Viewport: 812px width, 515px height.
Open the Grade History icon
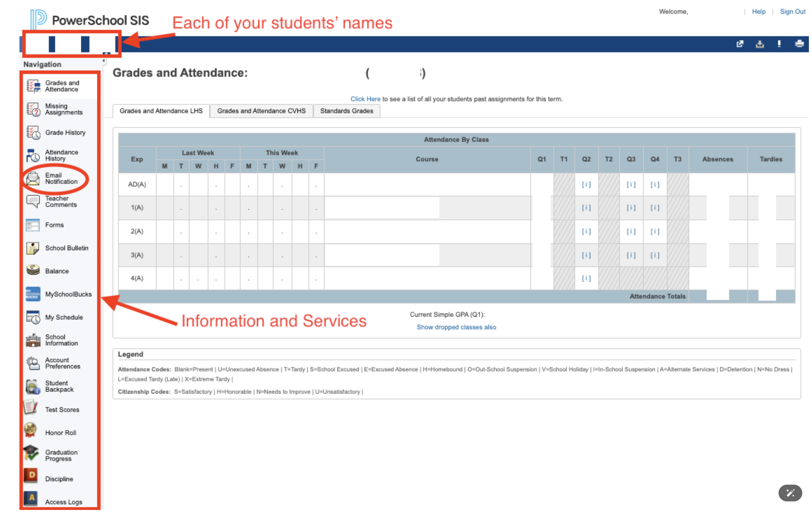(33, 133)
